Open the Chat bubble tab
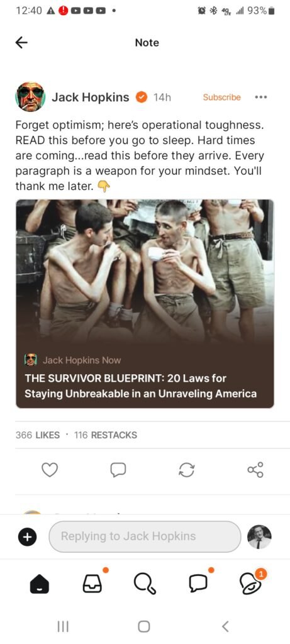The width and height of the screenshot is (290, 644). point(198,584)
